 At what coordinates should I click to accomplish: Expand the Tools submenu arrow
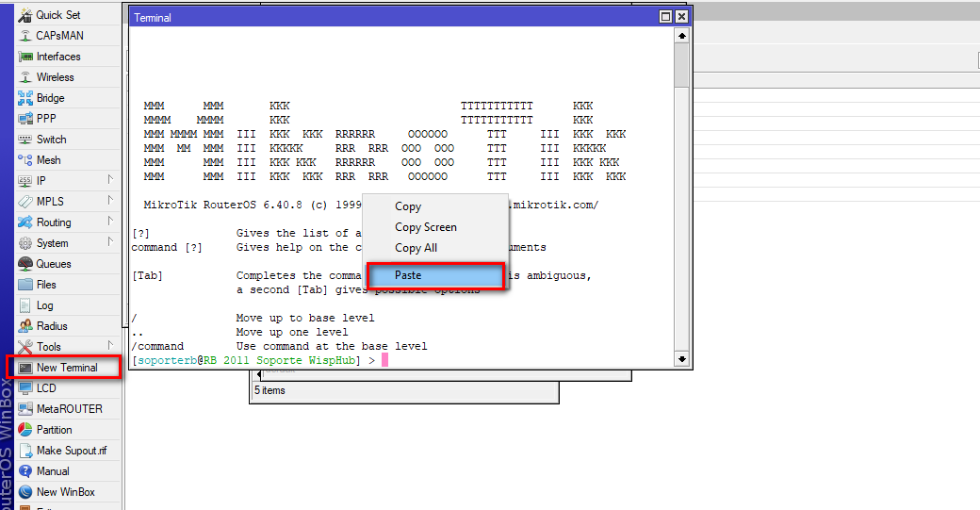coord(110,347)
